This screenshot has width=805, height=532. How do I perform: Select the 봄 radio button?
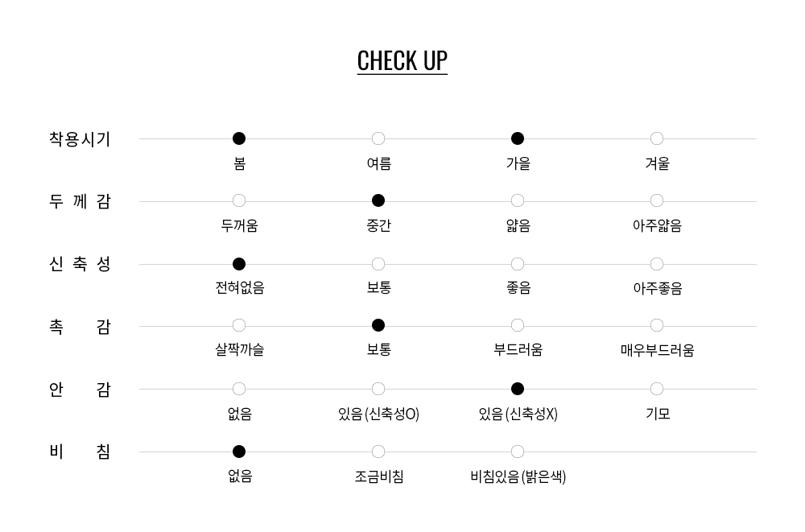[239, 138]
